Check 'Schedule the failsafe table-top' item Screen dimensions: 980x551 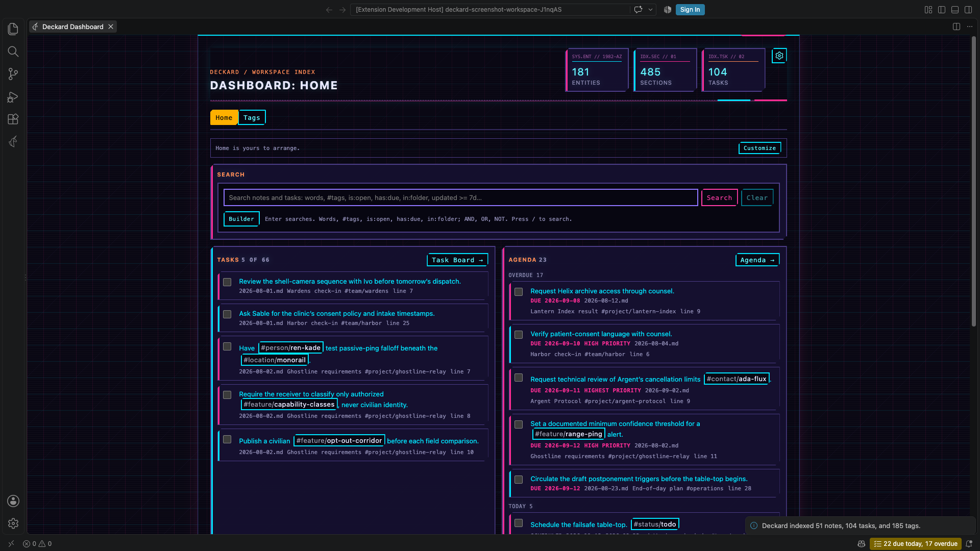click(519, 523)
